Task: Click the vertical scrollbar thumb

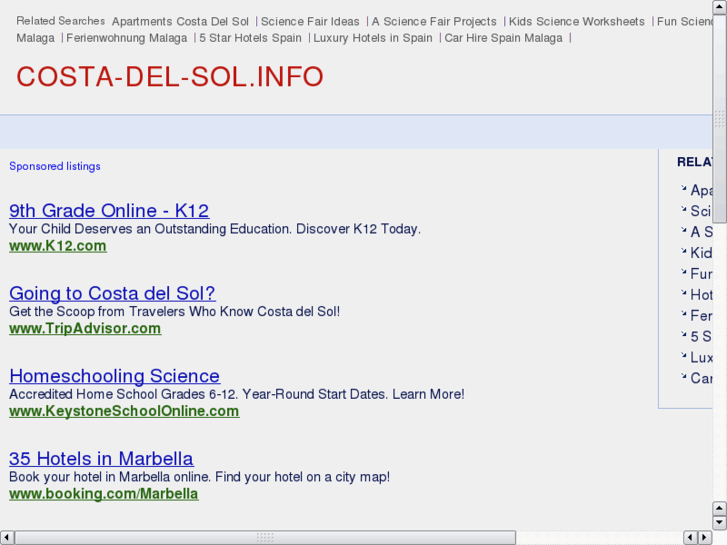Action: [719, 118]
